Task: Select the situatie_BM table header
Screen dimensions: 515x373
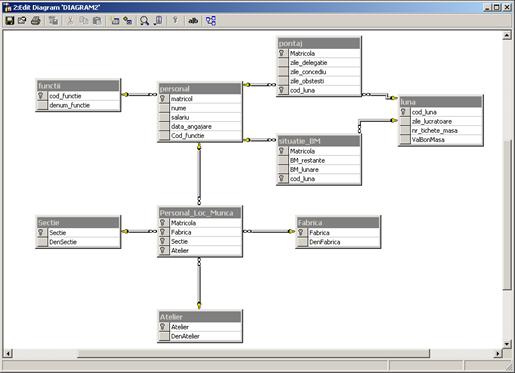Action: 319,141
